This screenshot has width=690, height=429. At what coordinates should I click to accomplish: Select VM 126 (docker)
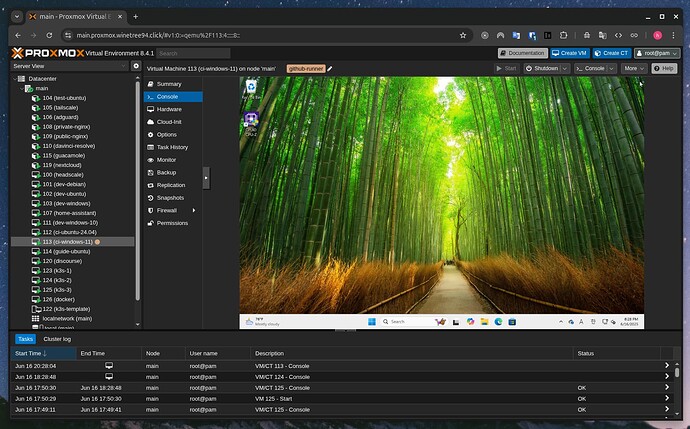click(59, 300)
